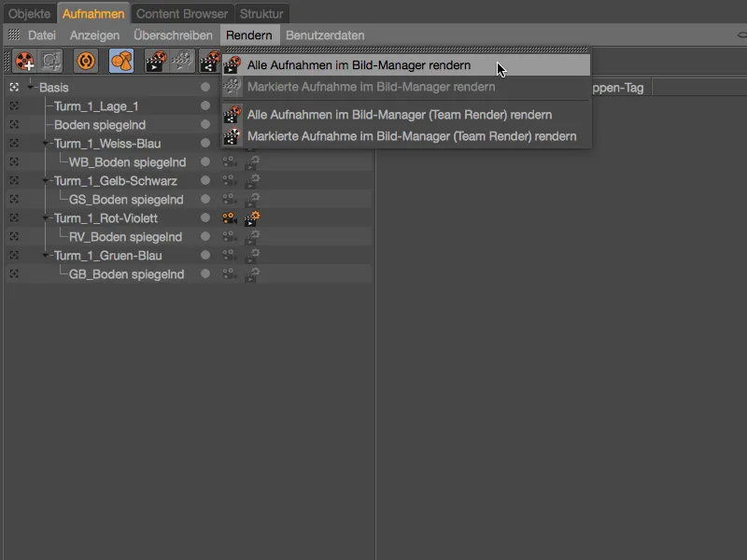The height and width of the screenshot is (560, 747).
Task: Activate the Turm_1_Lage_1 take square marker
Action: tap(14, 105)
